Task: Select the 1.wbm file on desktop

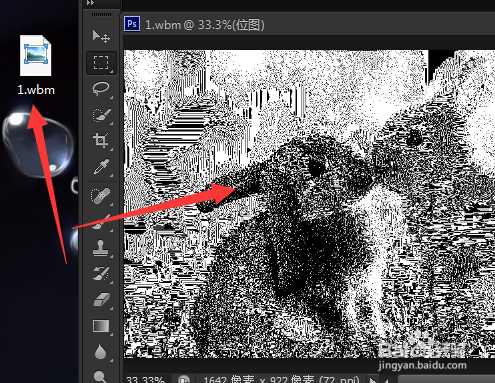Action: click(36, 65)
